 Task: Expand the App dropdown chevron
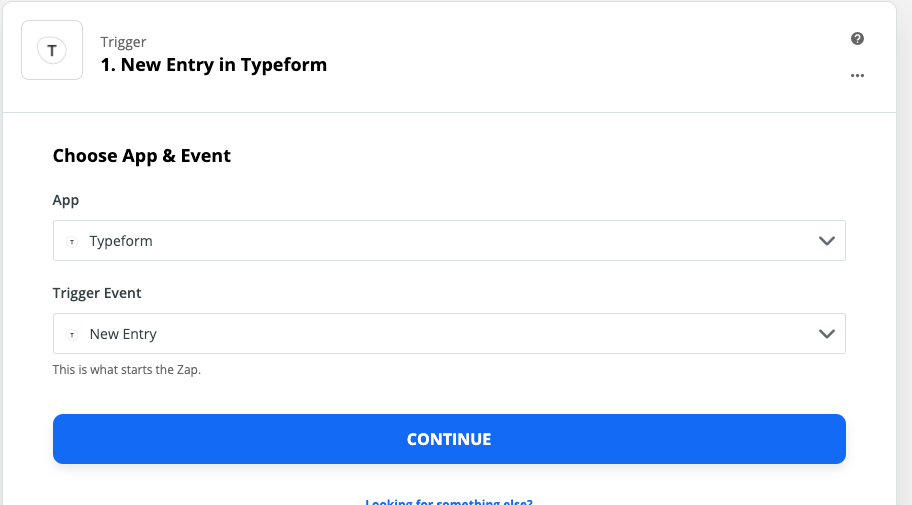coord(826,241)
